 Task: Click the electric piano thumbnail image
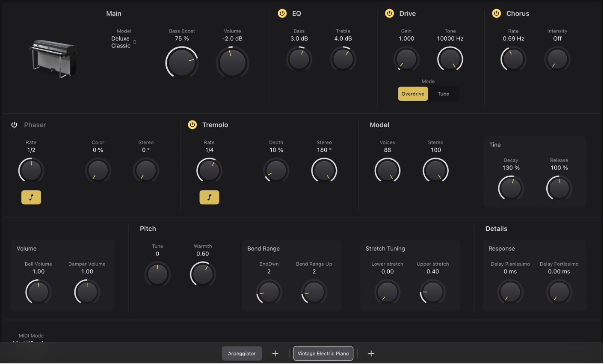[53, 59]
